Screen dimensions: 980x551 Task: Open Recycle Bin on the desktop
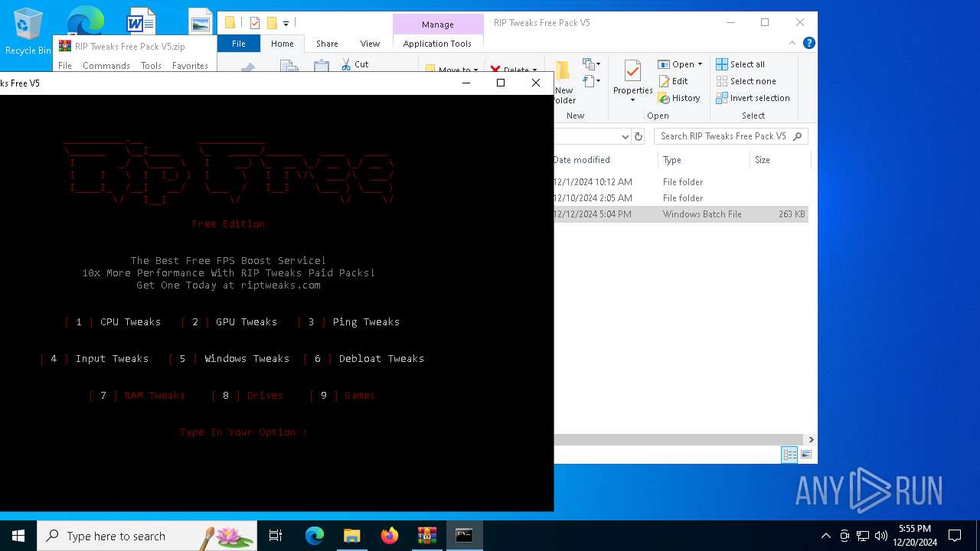[28, 31]
